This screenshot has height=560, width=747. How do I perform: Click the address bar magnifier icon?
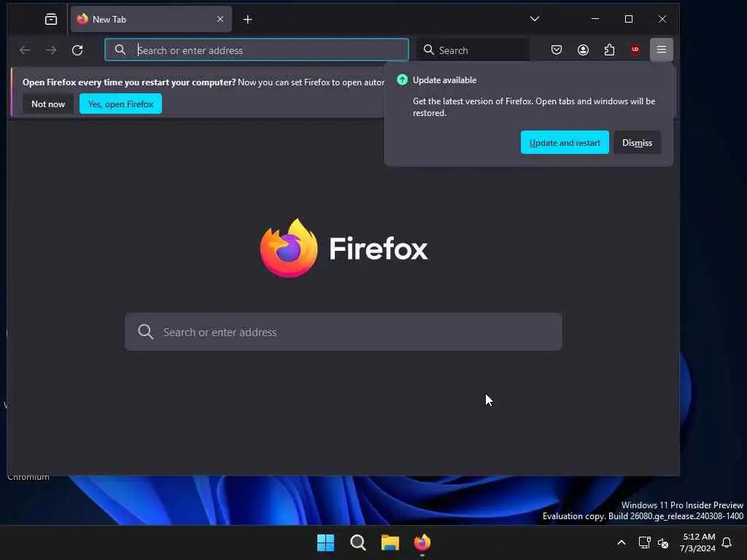(120, 50)
